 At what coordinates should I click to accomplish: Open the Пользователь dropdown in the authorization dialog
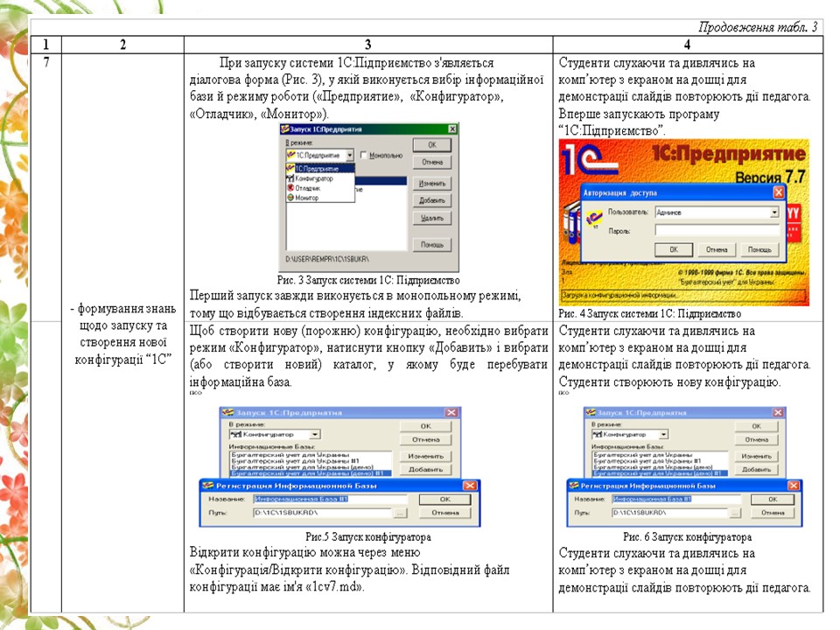[x=773, y=212]
